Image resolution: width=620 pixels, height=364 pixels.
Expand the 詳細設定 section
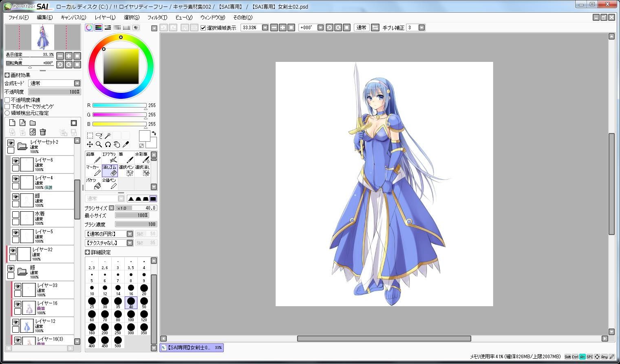(x=87, y=252)
